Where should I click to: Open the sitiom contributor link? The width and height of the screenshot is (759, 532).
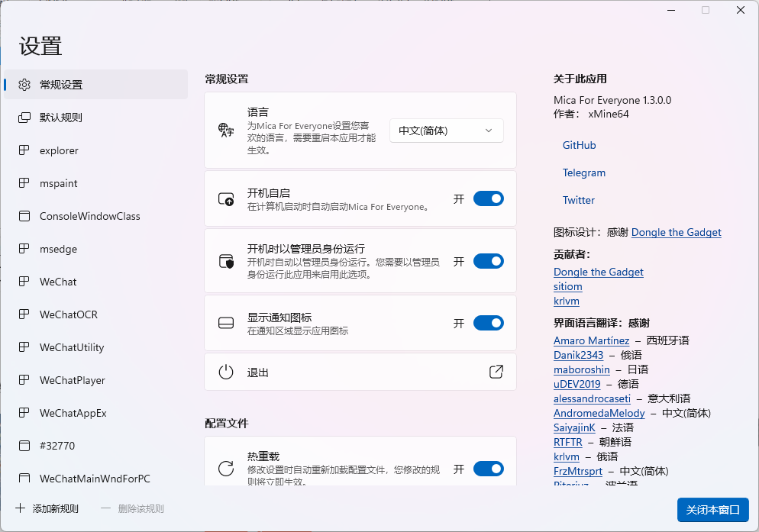pos(568,286)
